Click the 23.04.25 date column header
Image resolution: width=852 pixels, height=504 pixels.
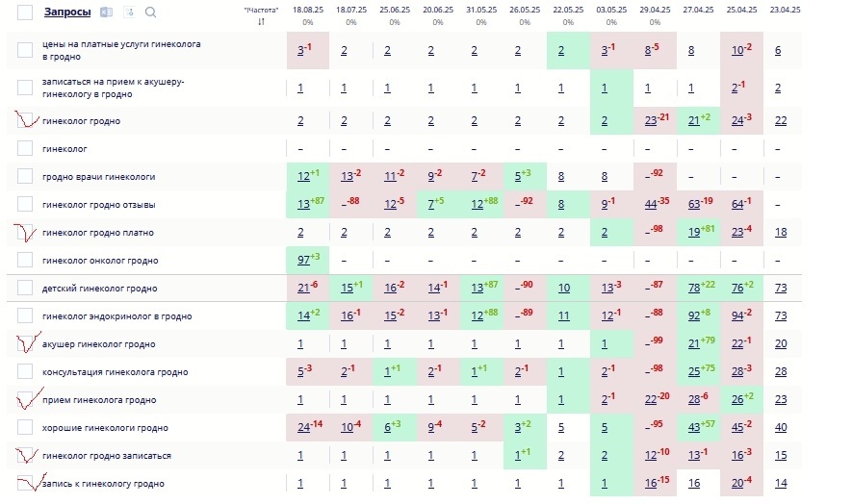(x=785, y=9)
